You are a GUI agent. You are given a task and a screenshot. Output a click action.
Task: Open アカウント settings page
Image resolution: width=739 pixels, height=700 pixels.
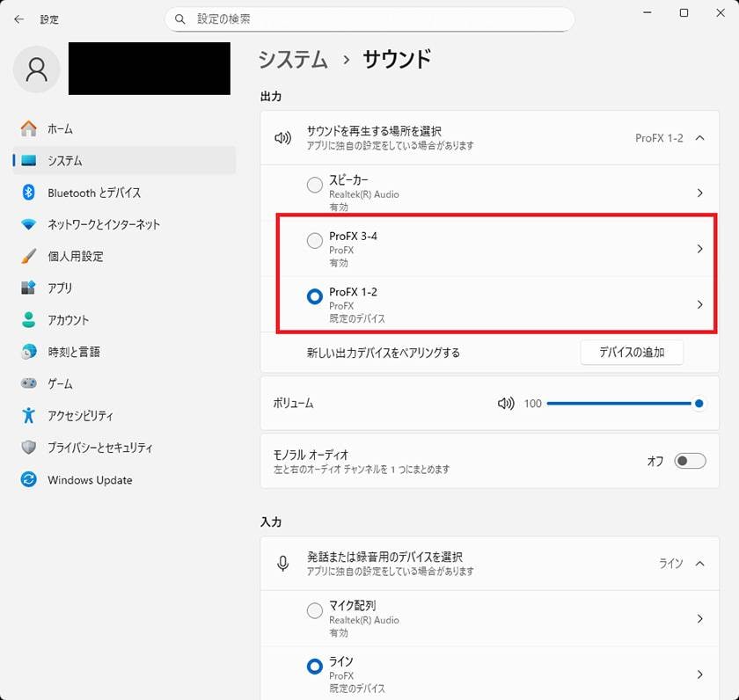tap(124, 320)
